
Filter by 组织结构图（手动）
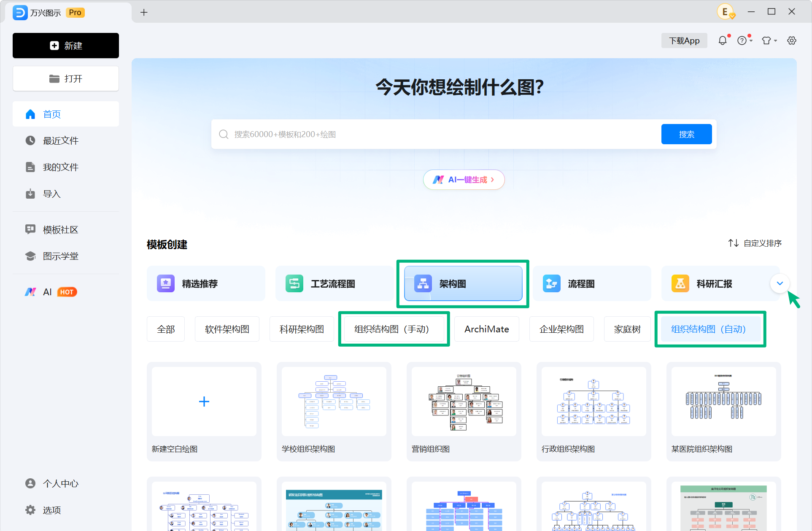(394, 329)
